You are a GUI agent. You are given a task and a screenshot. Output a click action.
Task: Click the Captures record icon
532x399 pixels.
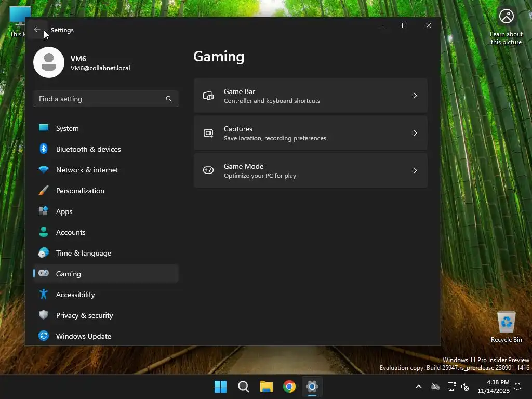click(208, 133)
